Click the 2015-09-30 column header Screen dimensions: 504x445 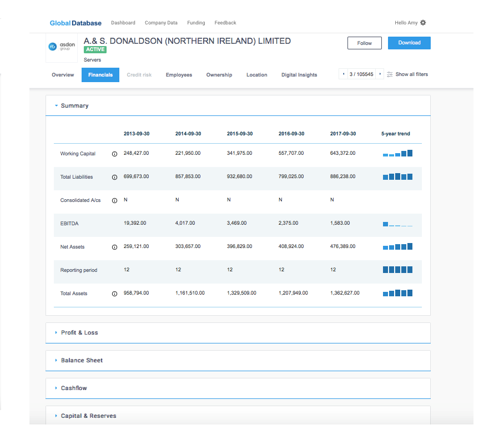(x=240, y=134)
